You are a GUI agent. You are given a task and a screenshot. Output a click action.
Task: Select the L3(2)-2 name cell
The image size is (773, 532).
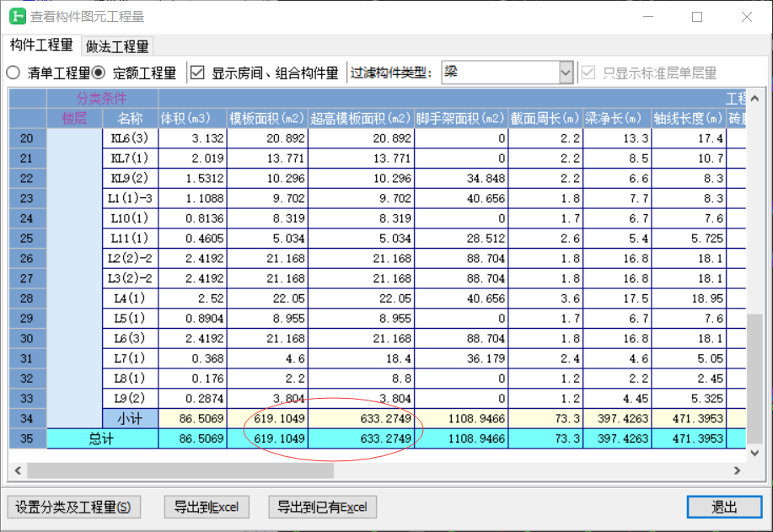point(130,278)
